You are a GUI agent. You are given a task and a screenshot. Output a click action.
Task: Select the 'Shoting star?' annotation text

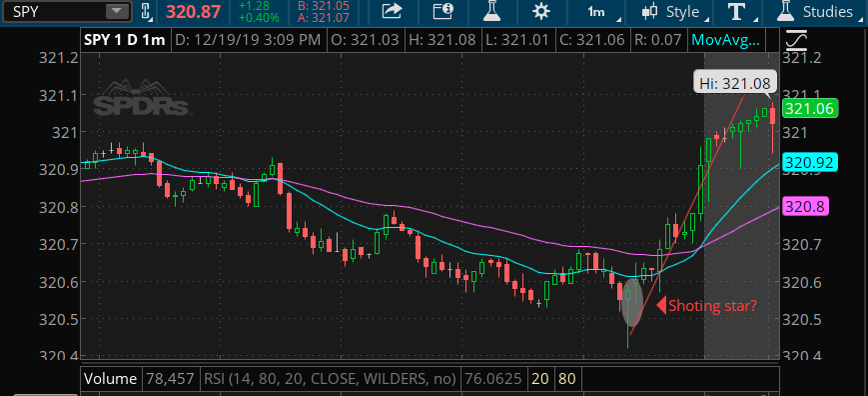coord(712,305)
